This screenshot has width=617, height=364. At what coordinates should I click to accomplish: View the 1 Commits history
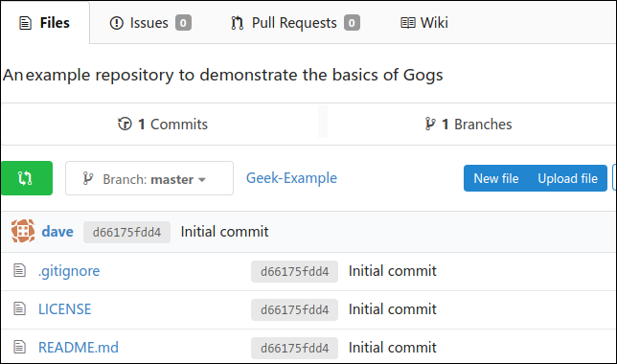(163, 125)
